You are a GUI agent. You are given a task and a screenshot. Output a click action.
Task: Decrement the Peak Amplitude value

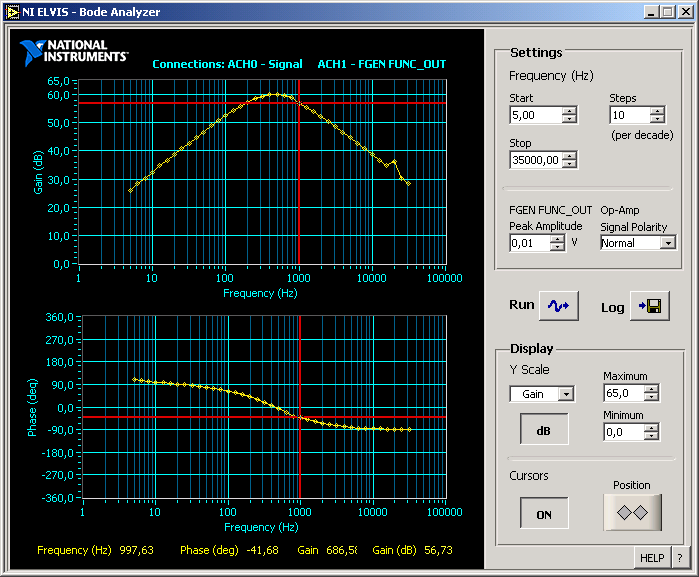557,247
